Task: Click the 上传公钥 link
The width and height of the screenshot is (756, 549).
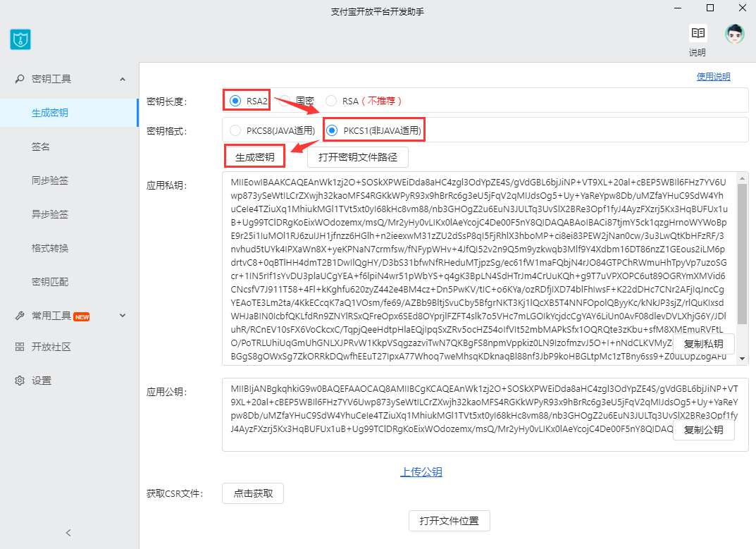Action: tap(421, 471)
